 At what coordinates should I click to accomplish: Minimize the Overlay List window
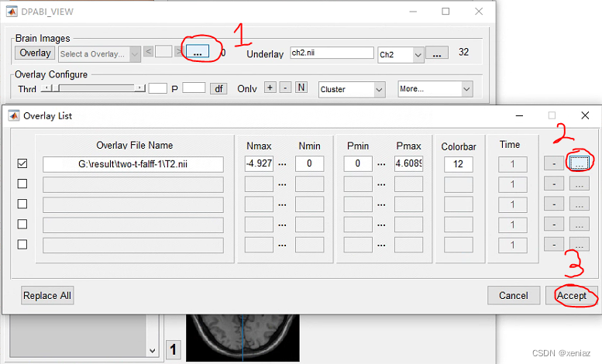519,115
